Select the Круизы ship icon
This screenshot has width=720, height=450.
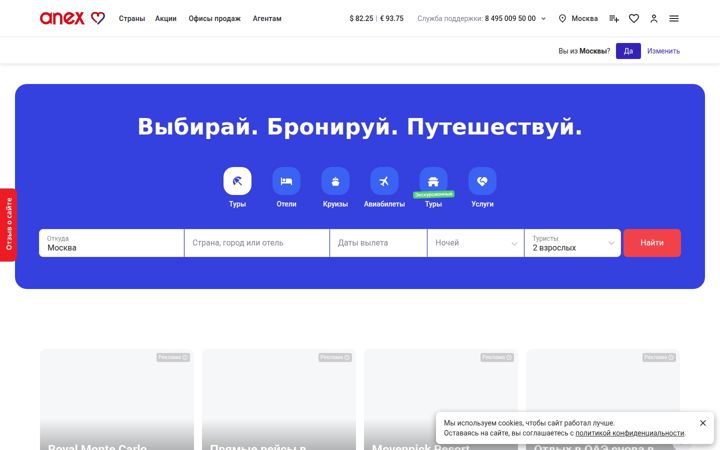[335, 181]
